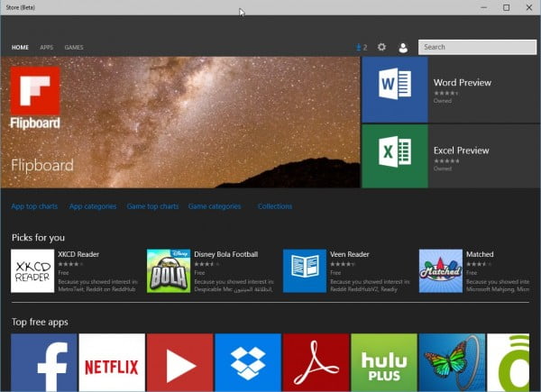Image resolution: width=541 pixels, height=392 pixels.
Task: Open the Dropbox app tile
Action: (248, 362)
